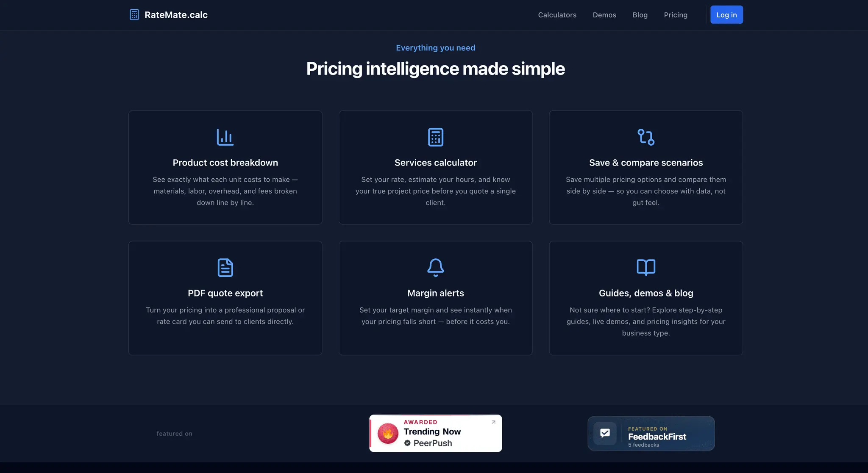The width and height of the screenshot is (868, 473).
Task: Click the RateMate.calc calculator logo icon
Action: point(134,15)
